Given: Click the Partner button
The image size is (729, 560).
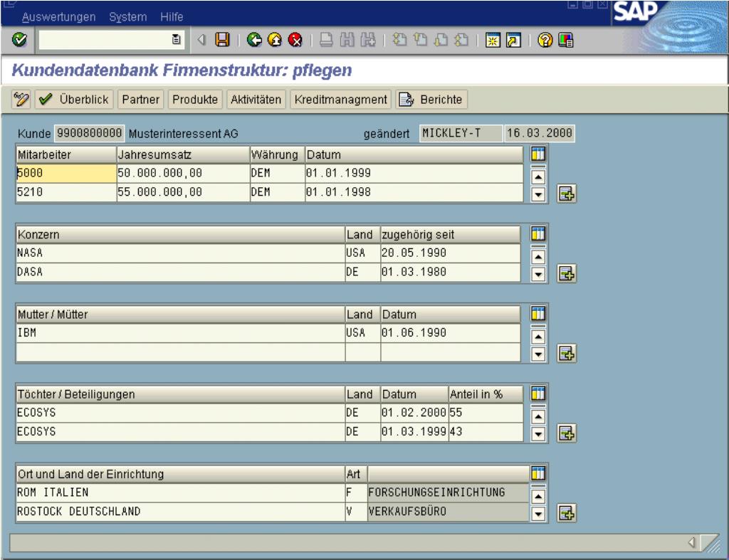Looking at the screenshot, I should tap(140, 100).
